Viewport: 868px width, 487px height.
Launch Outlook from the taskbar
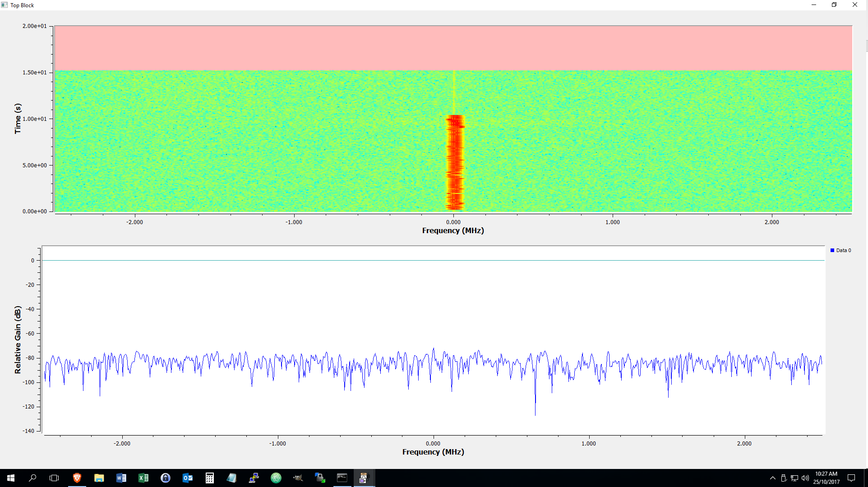[x=188, y=478]
